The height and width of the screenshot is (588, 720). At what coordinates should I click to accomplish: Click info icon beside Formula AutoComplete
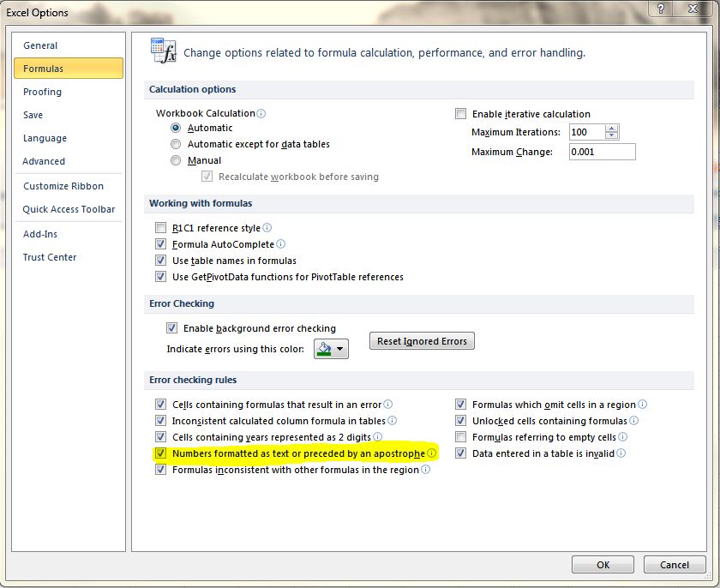pyautogui.click(x=281, y=244)
